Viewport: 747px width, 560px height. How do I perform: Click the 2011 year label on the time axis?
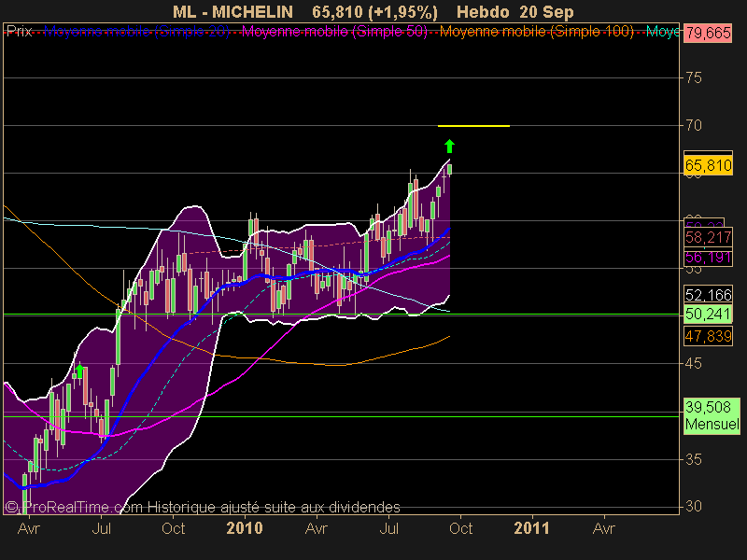coord(531,528)
